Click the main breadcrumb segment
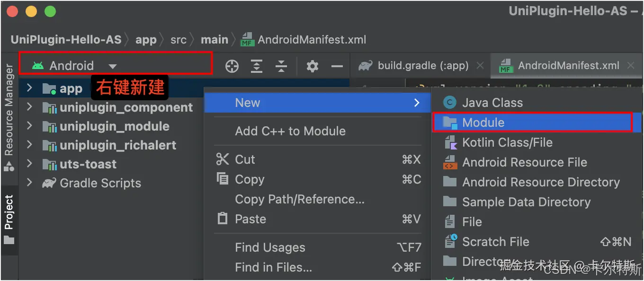The height and width of the screenshot is (281, 644). pos(215,40)
